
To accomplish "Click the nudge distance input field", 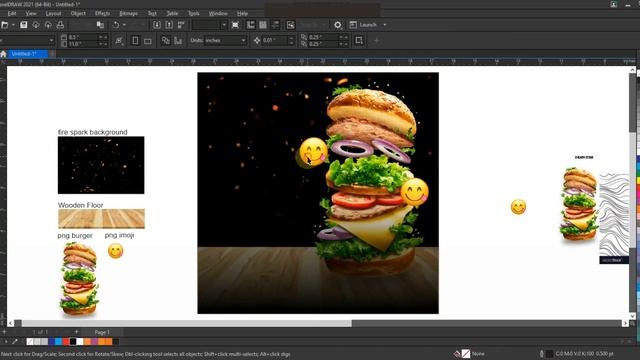I will click(274, 40).
